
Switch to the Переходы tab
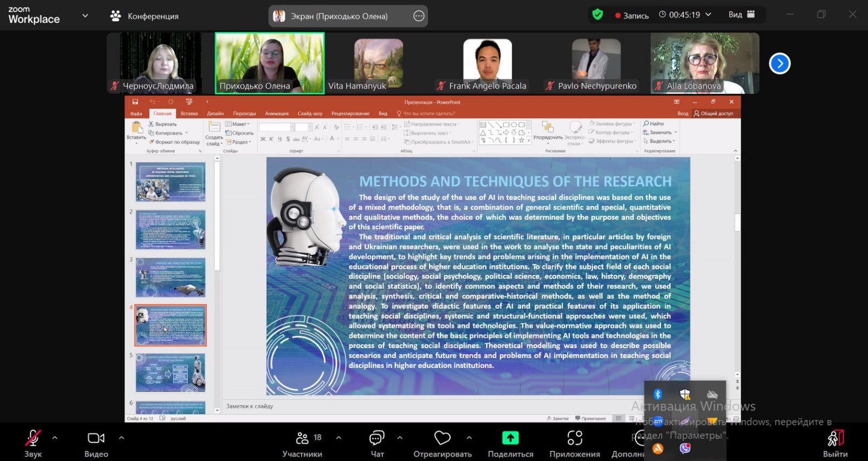click(245, 113)
